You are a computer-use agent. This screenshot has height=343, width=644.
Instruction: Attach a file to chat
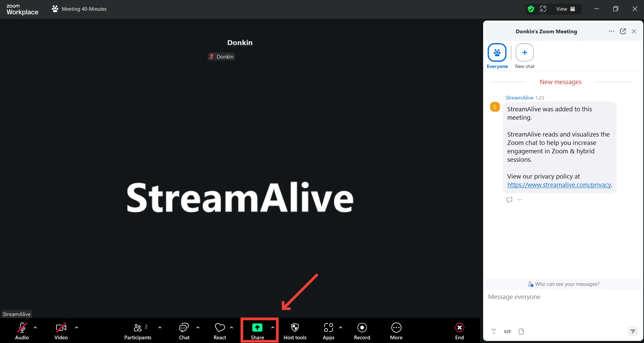tap(521, 332)
